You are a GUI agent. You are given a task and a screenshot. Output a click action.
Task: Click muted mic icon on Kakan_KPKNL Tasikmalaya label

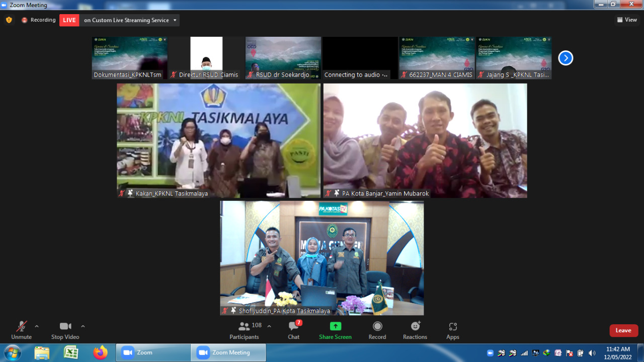click(x=122, y=193)
